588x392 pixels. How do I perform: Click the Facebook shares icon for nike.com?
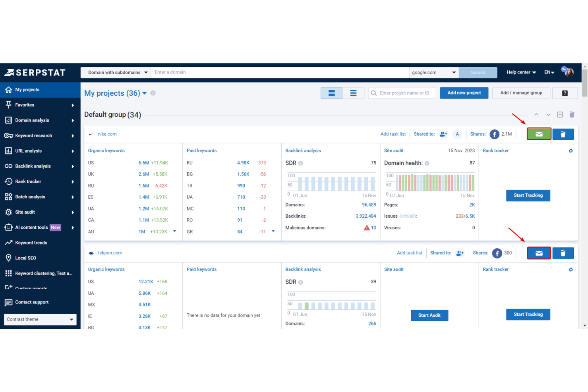click(494, 134)
